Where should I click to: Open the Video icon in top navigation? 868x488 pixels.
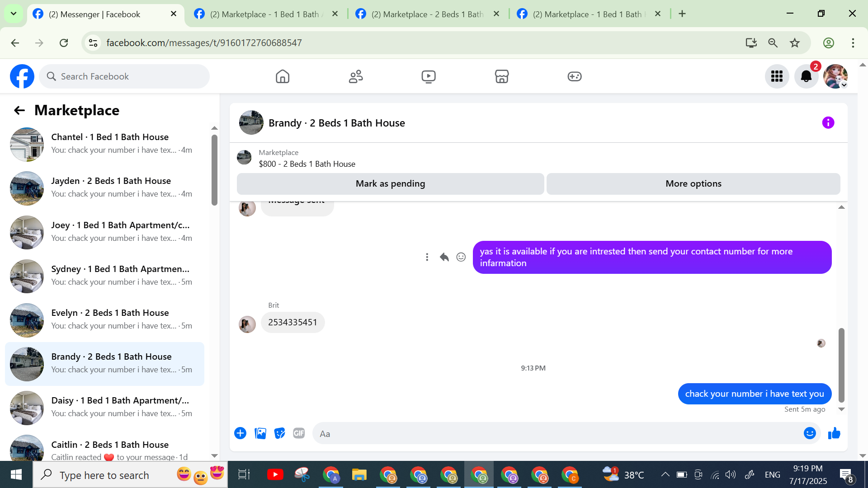tap(429, 76)
